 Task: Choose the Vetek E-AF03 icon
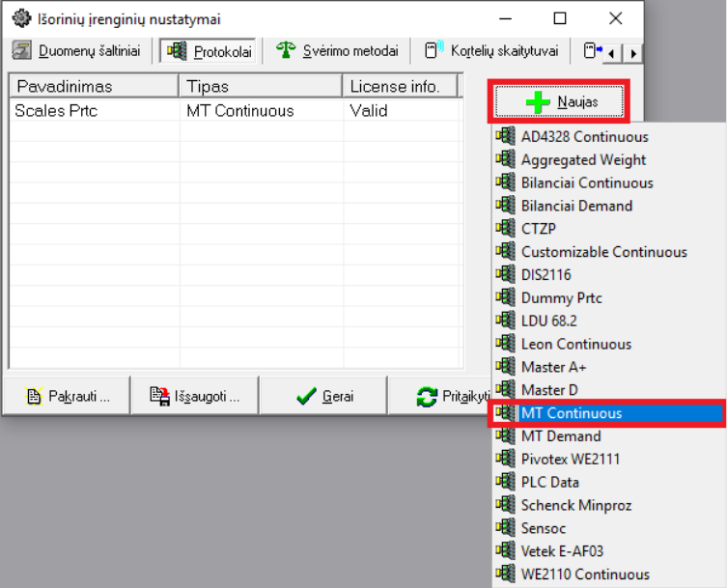pyautogui.click(x=505, y=551)
